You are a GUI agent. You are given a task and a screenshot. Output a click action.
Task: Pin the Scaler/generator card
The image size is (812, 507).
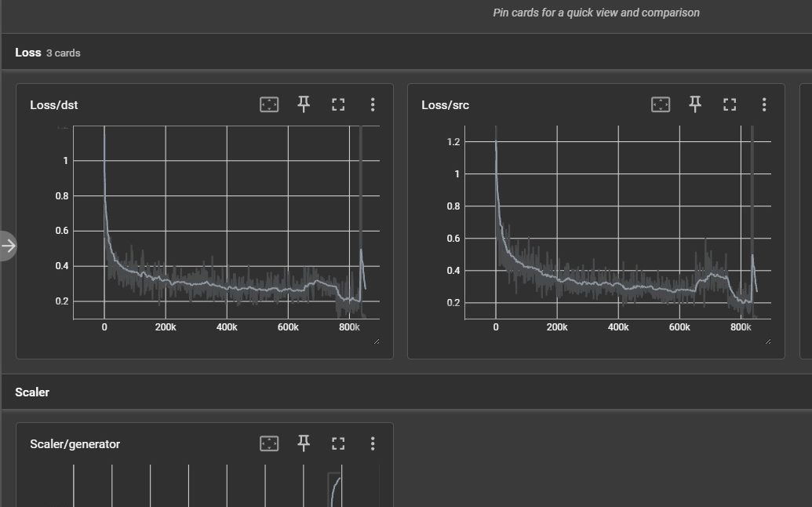[304, 443]
